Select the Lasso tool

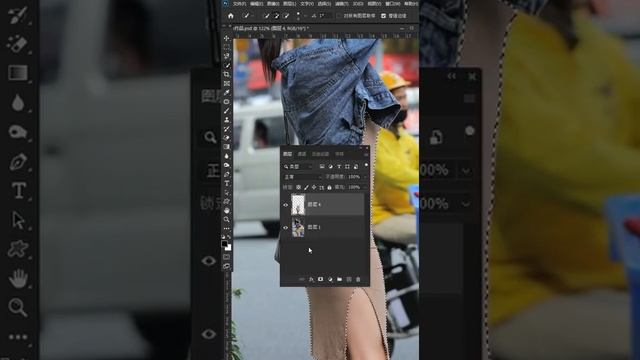pyautogui.click(x=227, y=56)
